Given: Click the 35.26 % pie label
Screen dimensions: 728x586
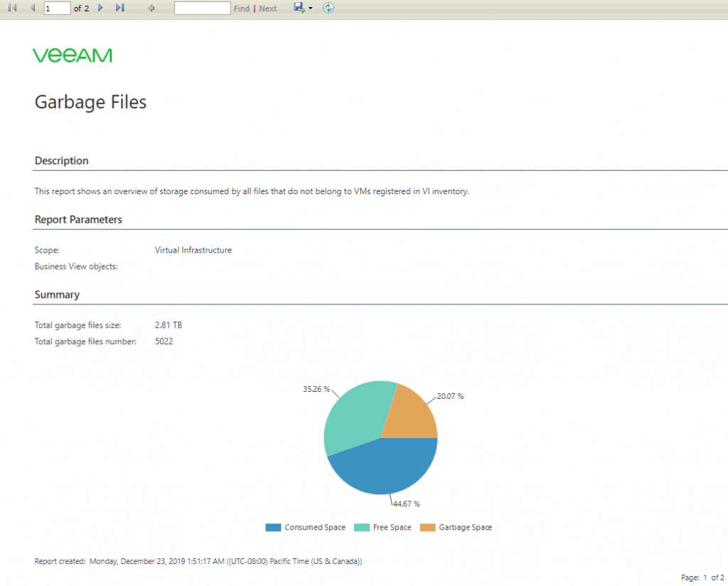Looking at the screenshot, I should [316, 389].
